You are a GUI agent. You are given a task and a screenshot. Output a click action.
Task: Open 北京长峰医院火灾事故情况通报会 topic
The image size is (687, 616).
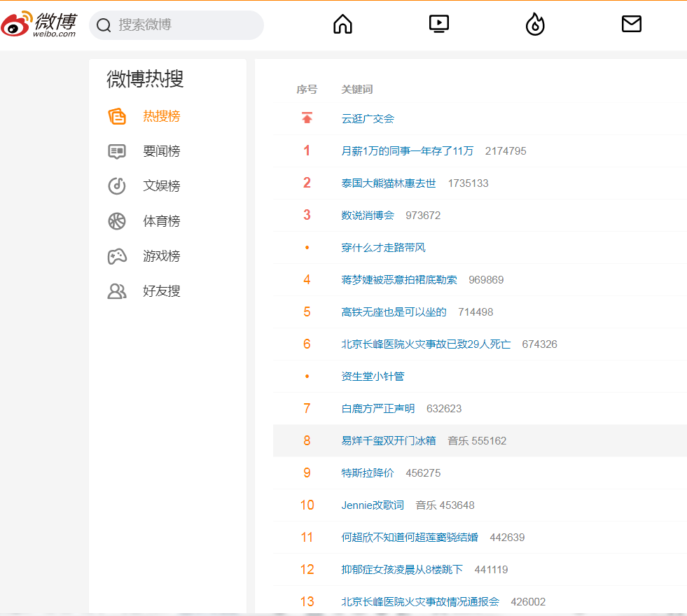[420, 601]
